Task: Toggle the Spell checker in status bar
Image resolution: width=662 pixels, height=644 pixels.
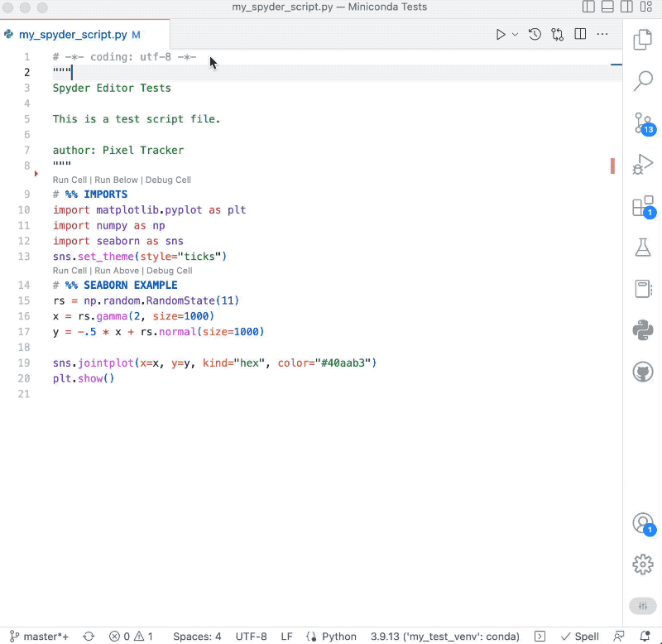Action: pos(580,637)
